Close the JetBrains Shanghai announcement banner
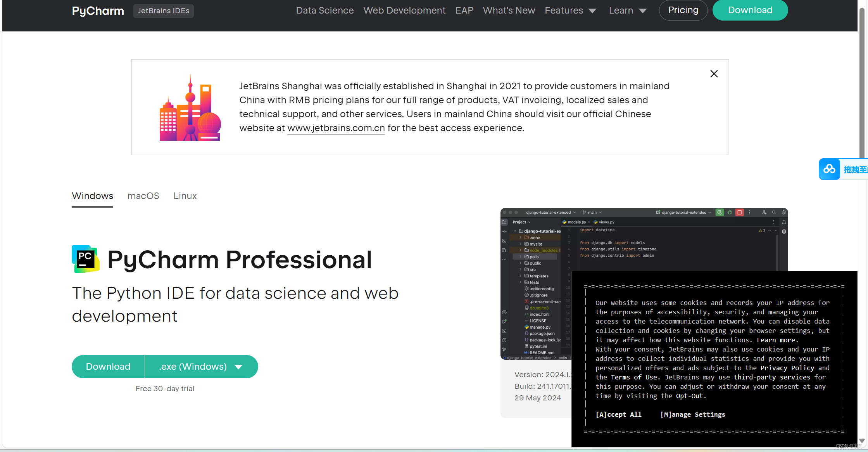This screenshot has height=452, width=868. (x=714, y=74)
